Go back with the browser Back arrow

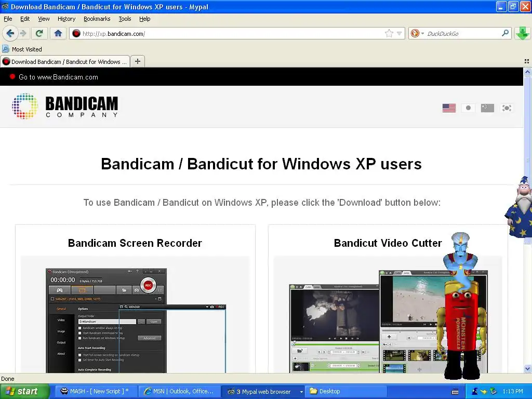(10, 33)
